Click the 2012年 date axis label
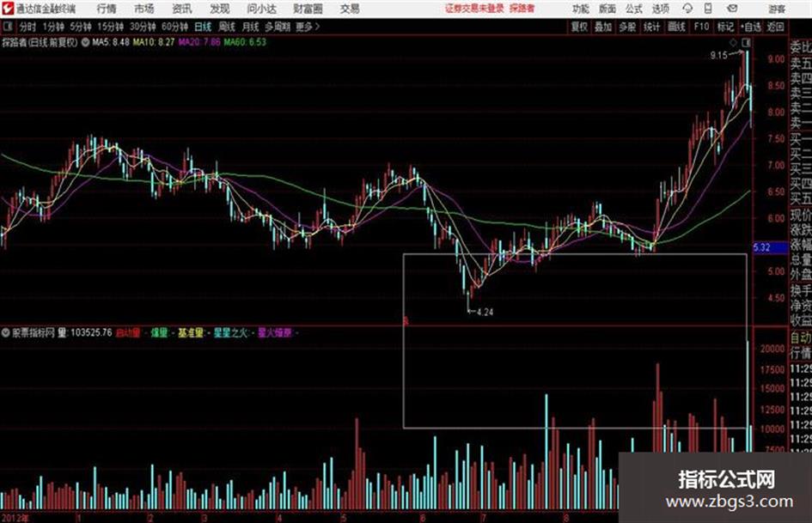The width and height of the screenshot is (812, 523). click(15, 517)
